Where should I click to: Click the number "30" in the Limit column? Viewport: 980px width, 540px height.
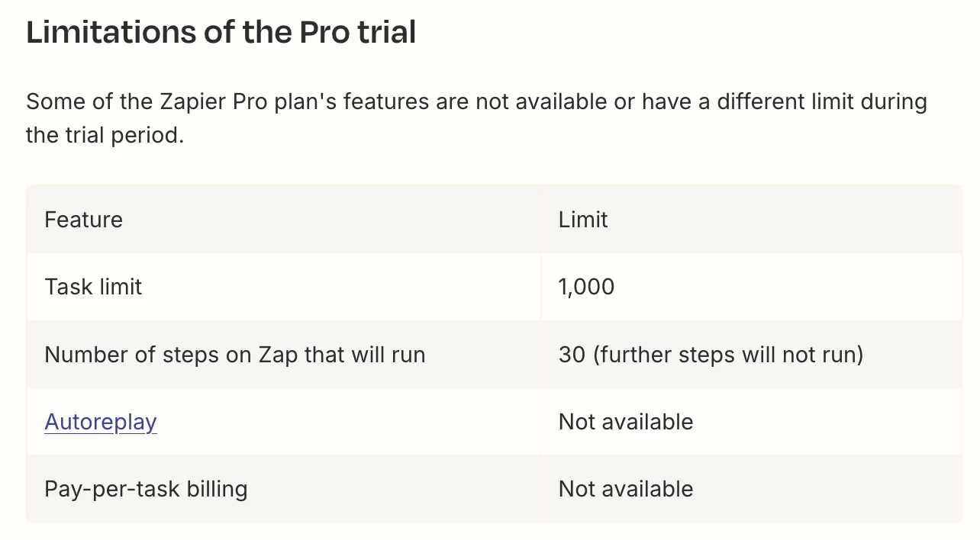[x=572, y=355]
